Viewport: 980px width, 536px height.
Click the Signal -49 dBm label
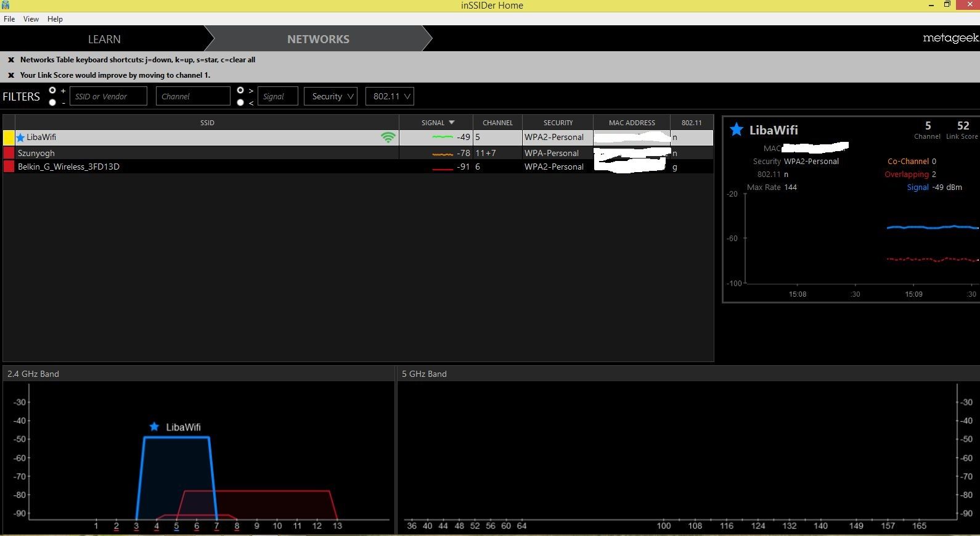click(x=934, y=187)
